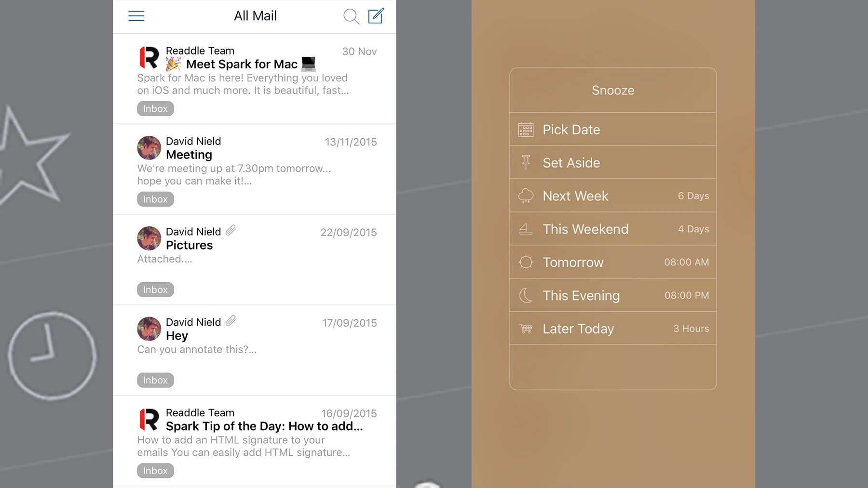Click the cloud icon beside Next Week
Screen dimensions: 868x488
click(x=526, y=196)
